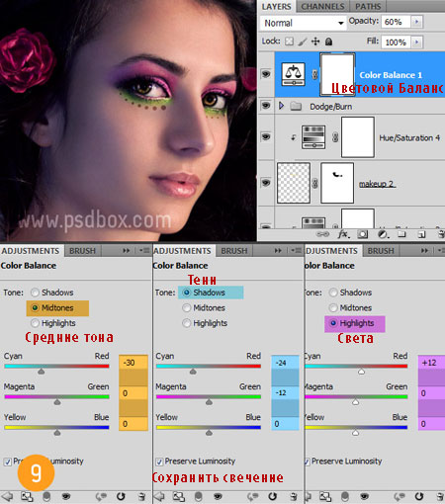Open the Opacity slider arrow
This screenshot has width=445, height=504.
(417, 22)
